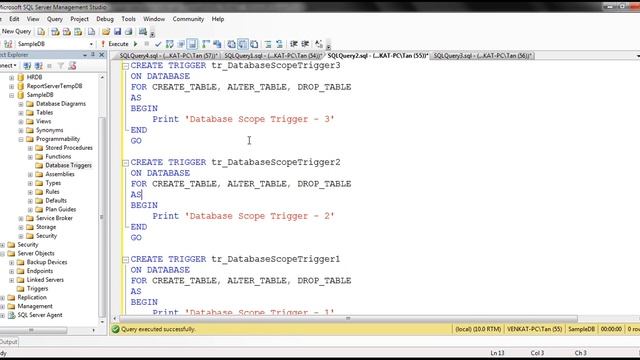Click the Disconnect icon in Object Explorer
The image size is (640, 360).
point(38,66)
